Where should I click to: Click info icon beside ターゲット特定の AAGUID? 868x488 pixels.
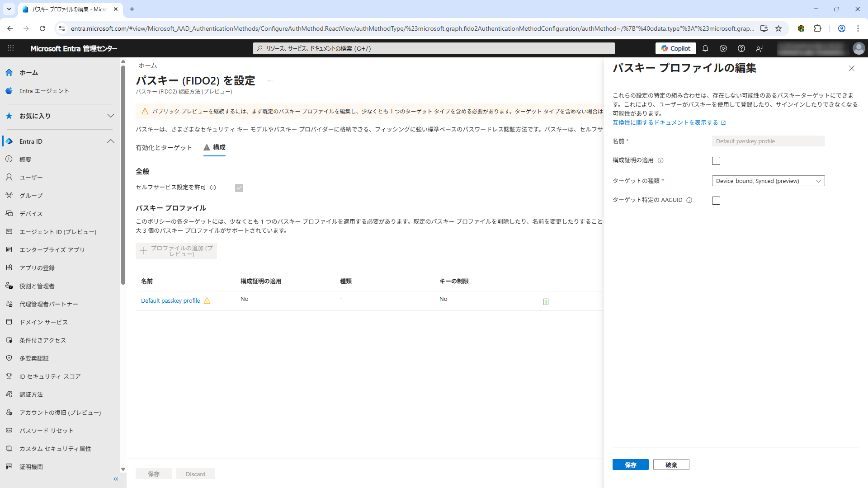click(689, 200)
